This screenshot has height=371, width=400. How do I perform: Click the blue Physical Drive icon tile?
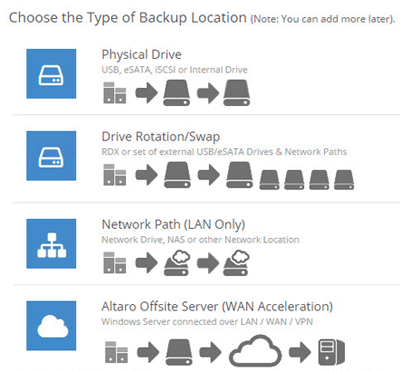click(51, 74)
